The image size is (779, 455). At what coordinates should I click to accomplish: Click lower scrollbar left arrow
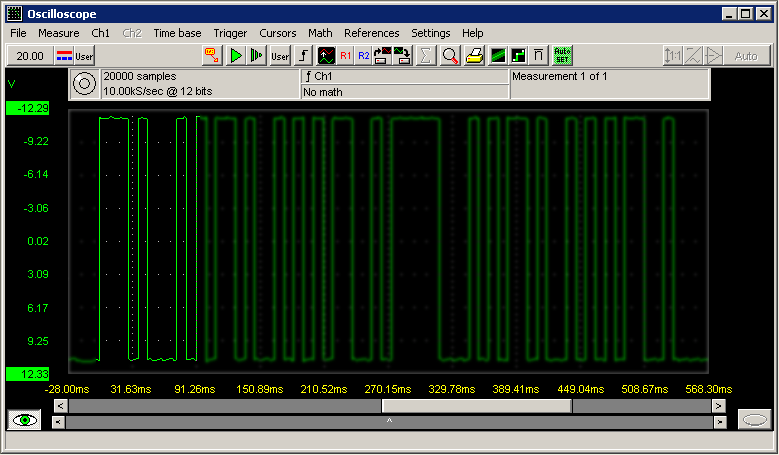pos(59,422)
